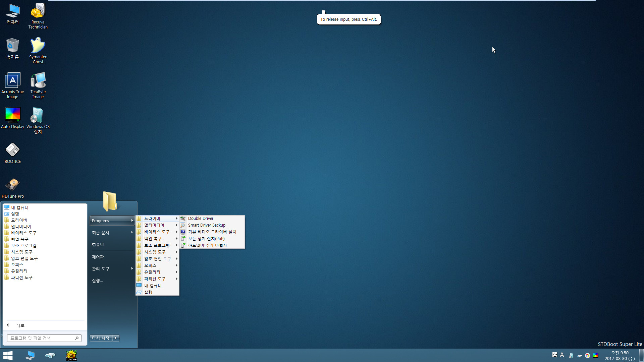Expand 오피스 in Programs submenu
The image size is (644, 362).
point(157,265)
